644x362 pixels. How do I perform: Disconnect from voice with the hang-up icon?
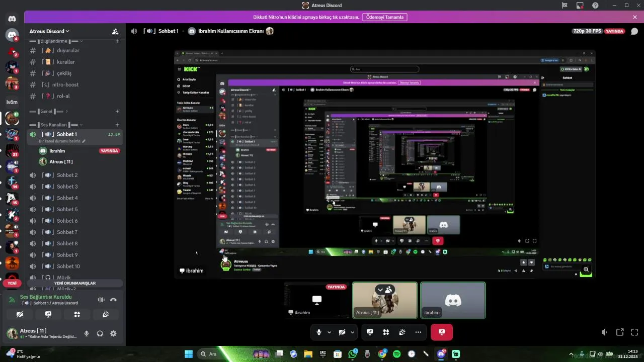coord(114,300)
